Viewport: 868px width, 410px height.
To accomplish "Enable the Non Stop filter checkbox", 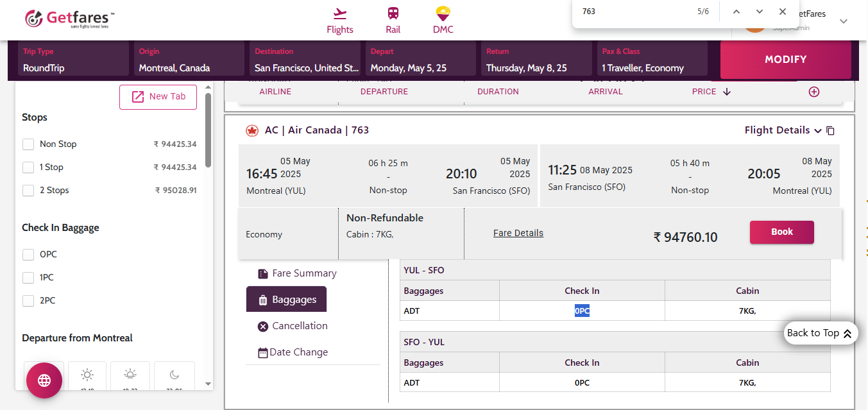I will 28,144.
